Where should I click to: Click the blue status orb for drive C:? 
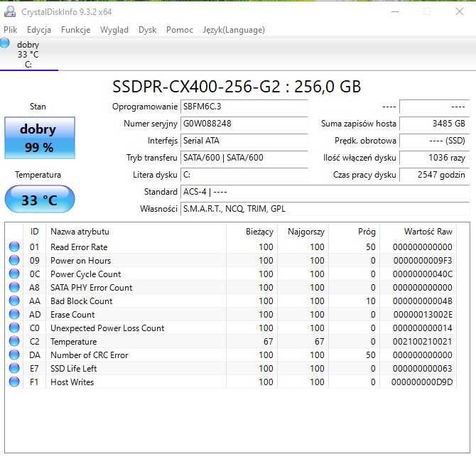[x=5, y=43]
